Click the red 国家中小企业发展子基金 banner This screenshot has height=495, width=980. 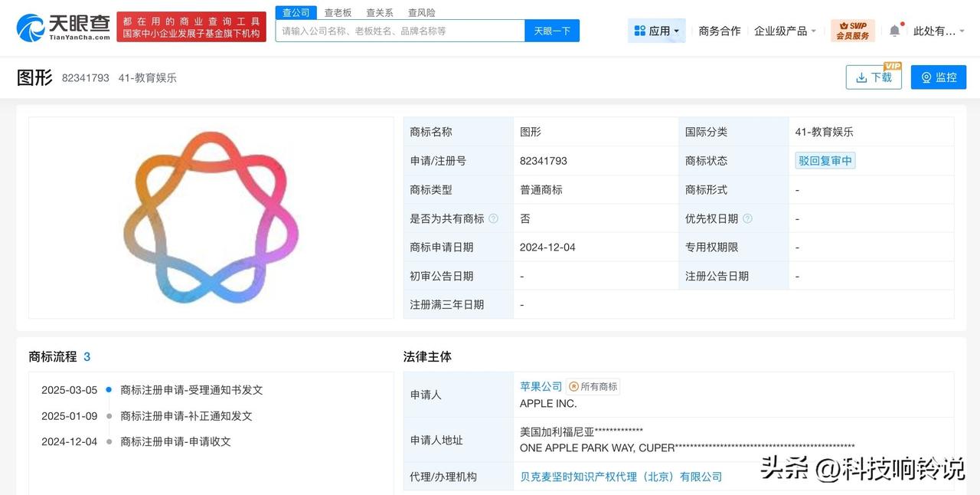coord(191,28)
